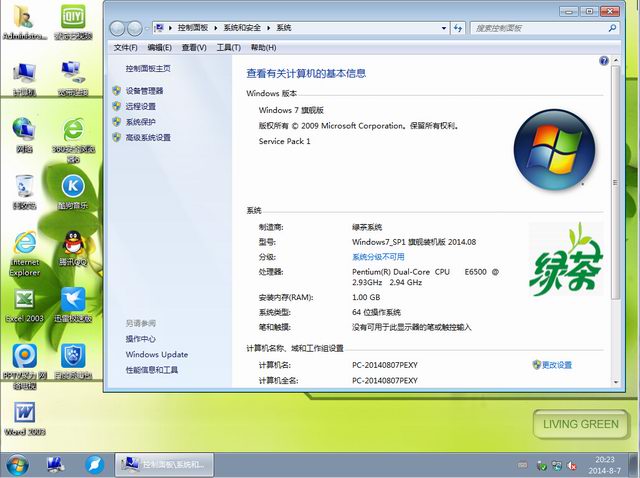Click the 系统和安全 breadcrumb segment
Image resolution: width=640 pixels, height=478 pixels.
pos(242,28)
